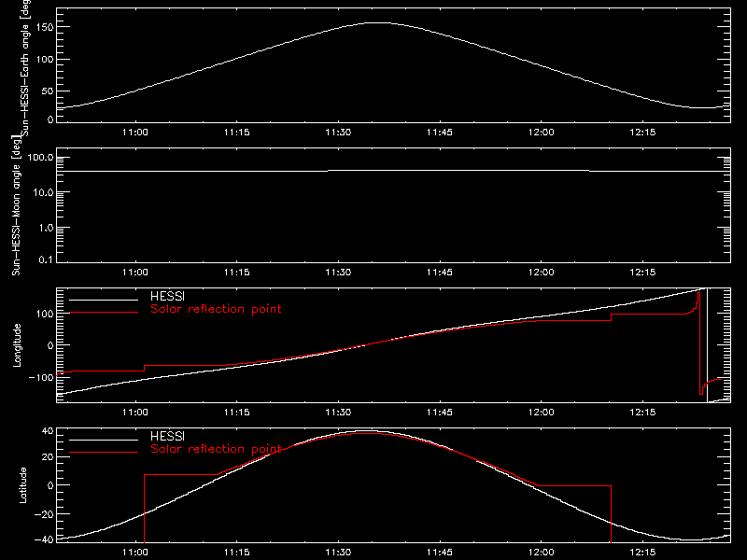Click "12:15" under the Moon angle plot
The height and width of the screenshot is (560, 747).
(642, 273)
